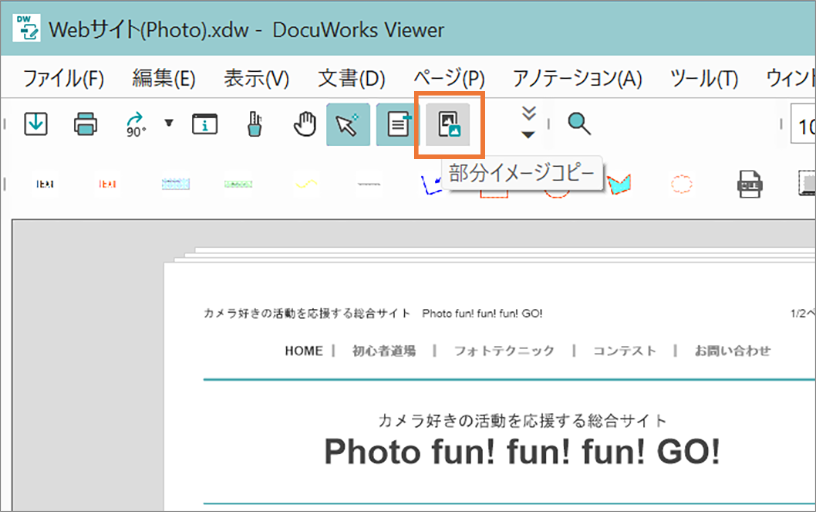Click the header text 'Photo fun! fun! fun! GO!' at page top
This screenshot has width=816, height=512.
(x=482, y=313)
